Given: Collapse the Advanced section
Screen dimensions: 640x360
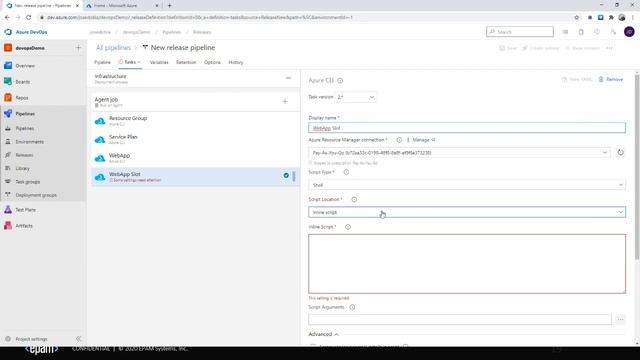Looking at the screenshot, I should (324, 334).
